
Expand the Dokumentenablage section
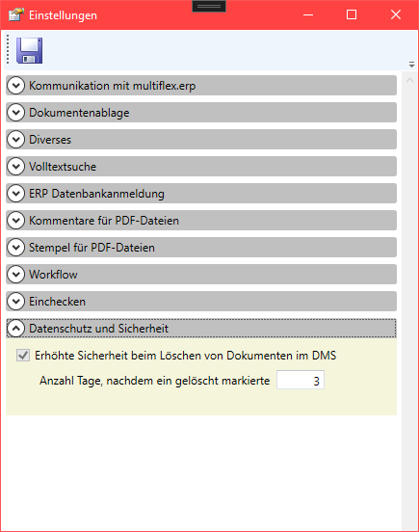(201, 113)
